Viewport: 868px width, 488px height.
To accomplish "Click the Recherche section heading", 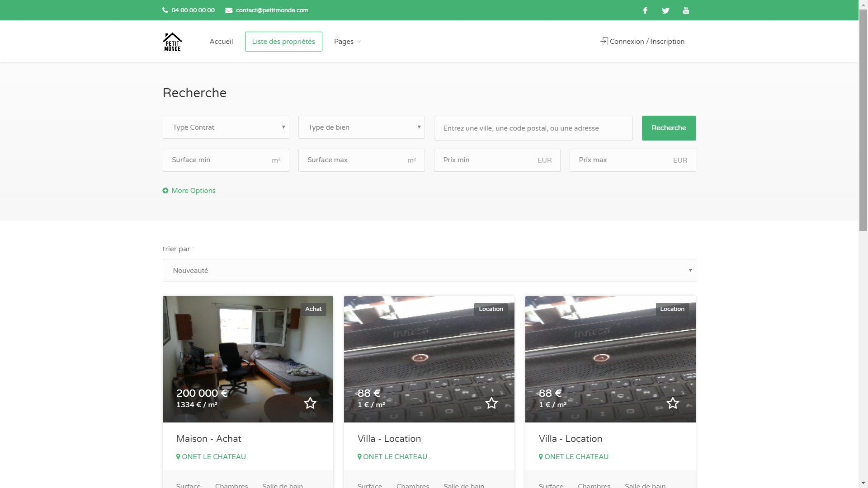I will click(x=194, y=93).
